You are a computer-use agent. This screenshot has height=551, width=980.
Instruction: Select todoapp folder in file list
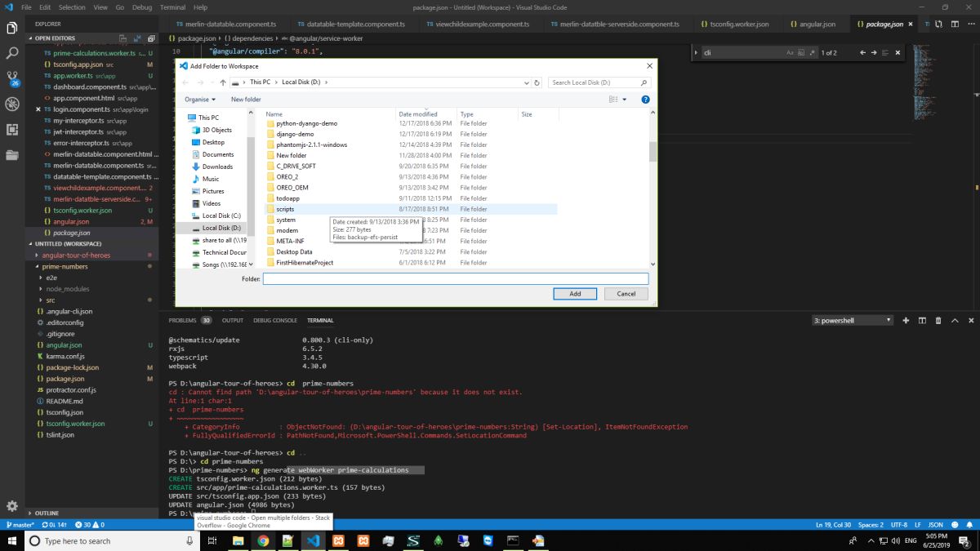pos(288,198)
